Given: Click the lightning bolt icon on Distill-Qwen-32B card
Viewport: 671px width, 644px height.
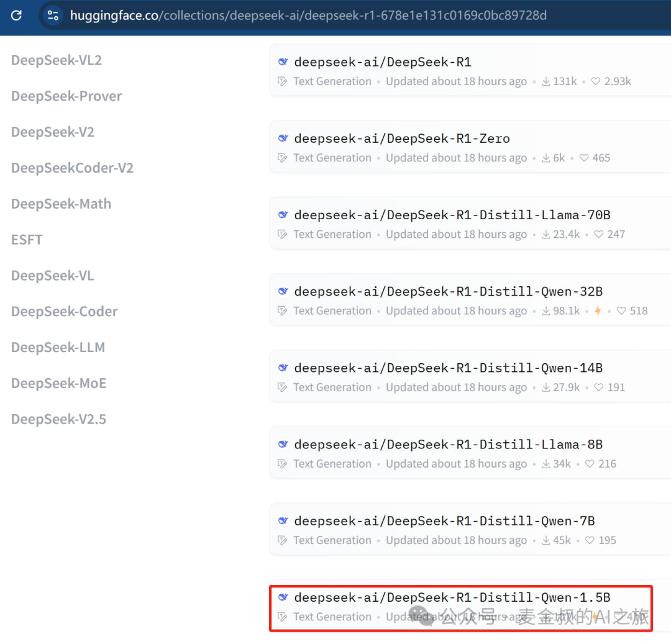Looking at the screenshot, I should point(598,311).
